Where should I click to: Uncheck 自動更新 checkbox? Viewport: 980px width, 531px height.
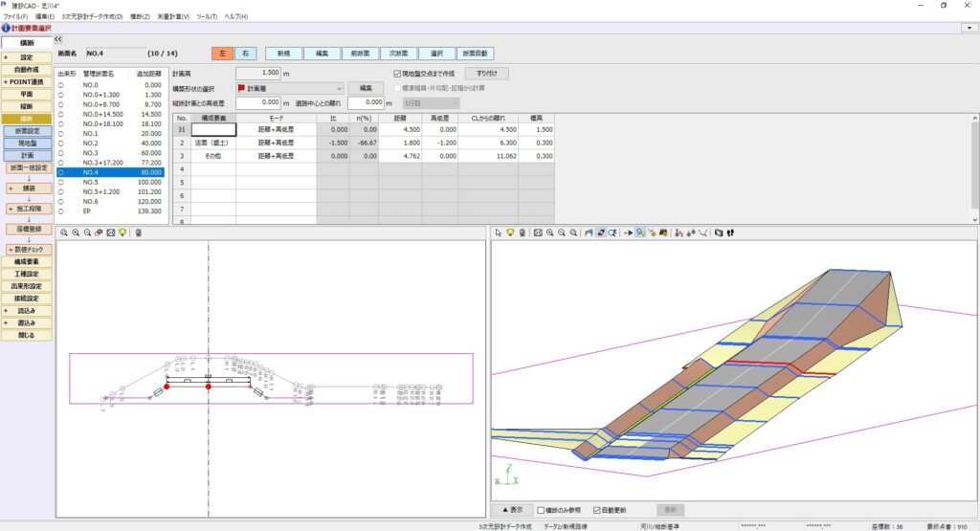point(598,510)
